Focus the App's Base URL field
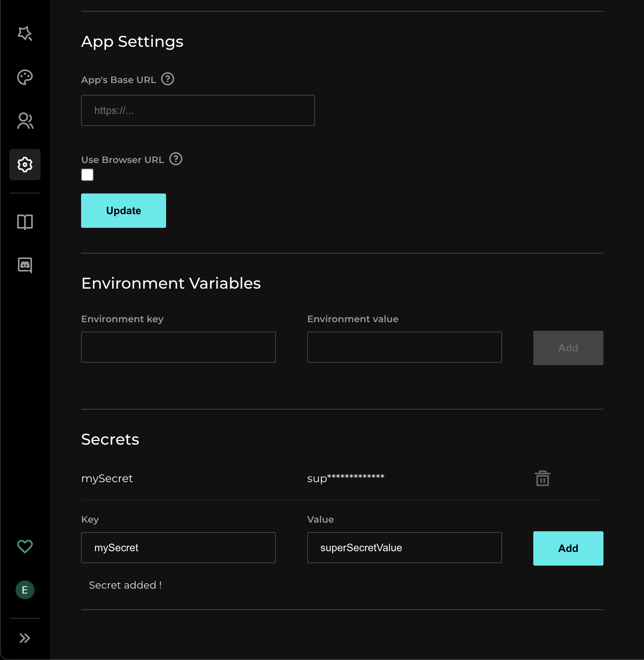The height and width of the screenshot is (660, 644). point(198,110)
